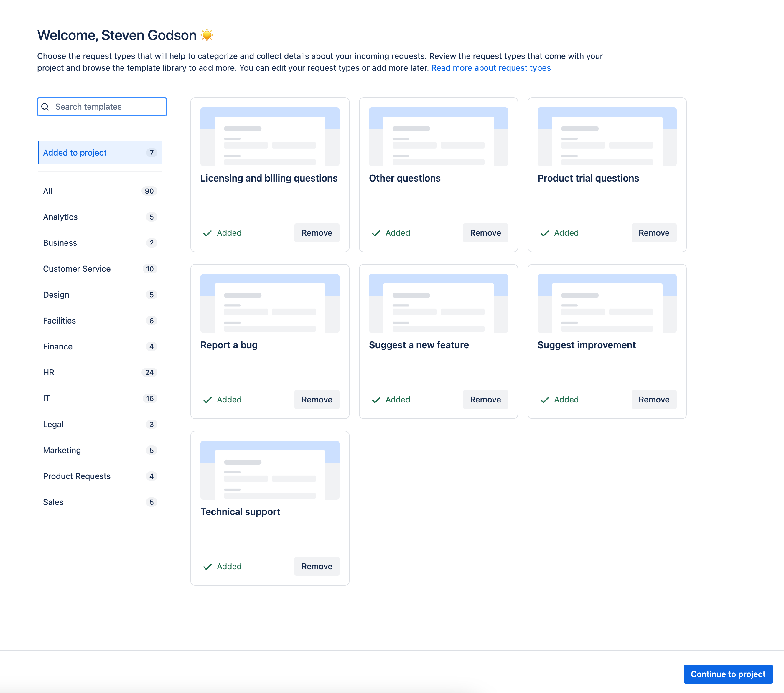
Task: Open the Suggest improvement preview thumbnail
Action: click(607, 303)
